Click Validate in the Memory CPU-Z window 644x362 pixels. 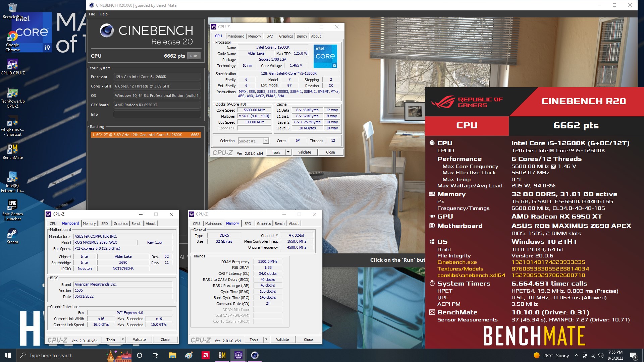coord(282,340)
